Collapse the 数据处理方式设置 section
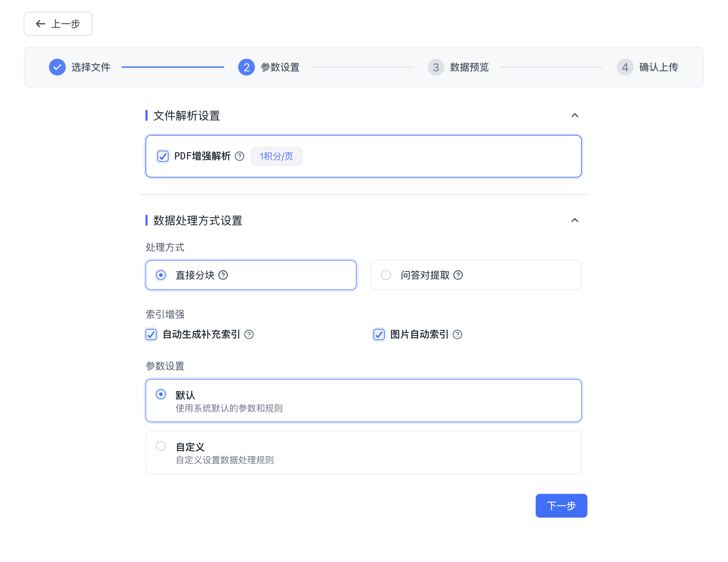 click(x=574, y=220)
